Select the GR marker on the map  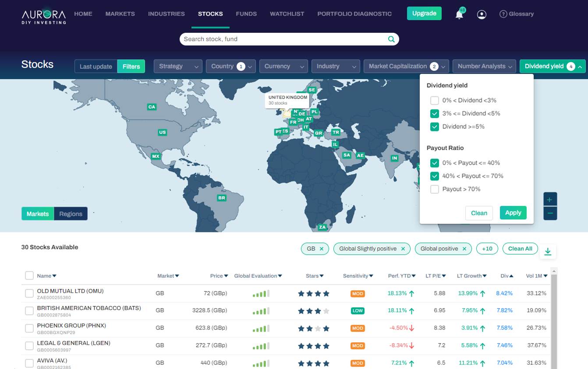[319, 133]
